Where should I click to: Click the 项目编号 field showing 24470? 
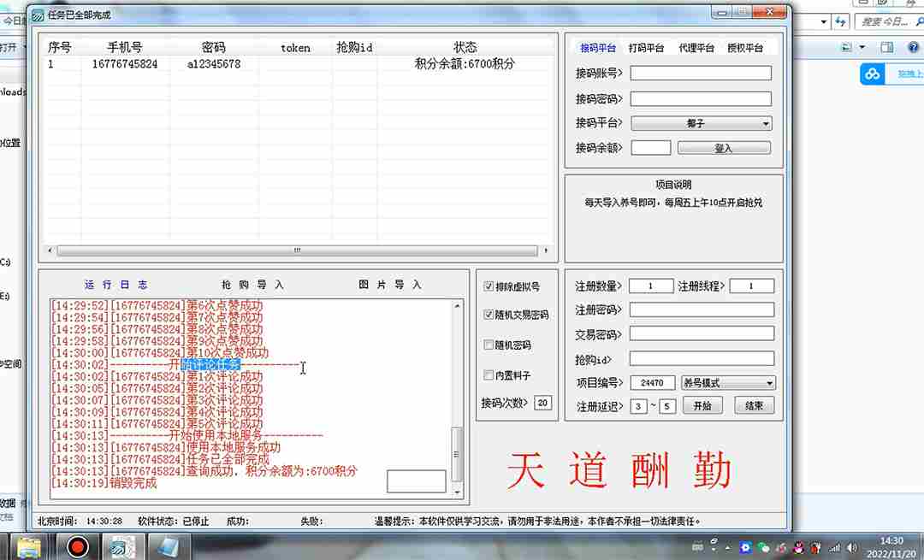pyautogui.click(x=652, y=383)
